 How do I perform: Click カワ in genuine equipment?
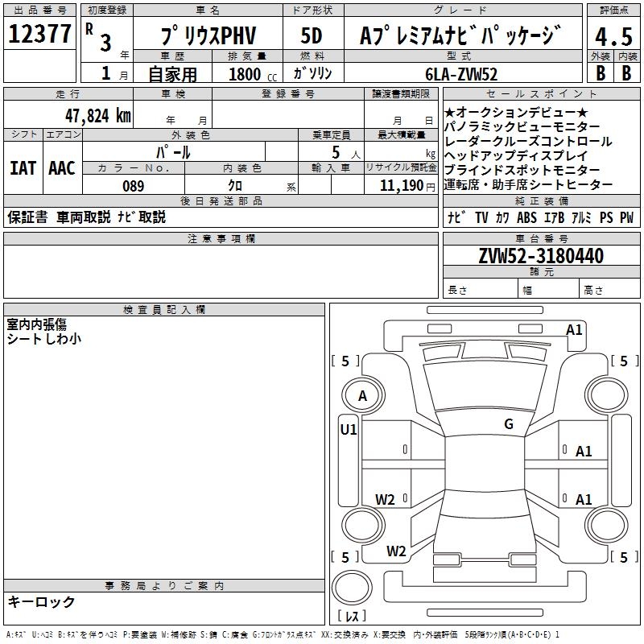click(x=502, y=217)
